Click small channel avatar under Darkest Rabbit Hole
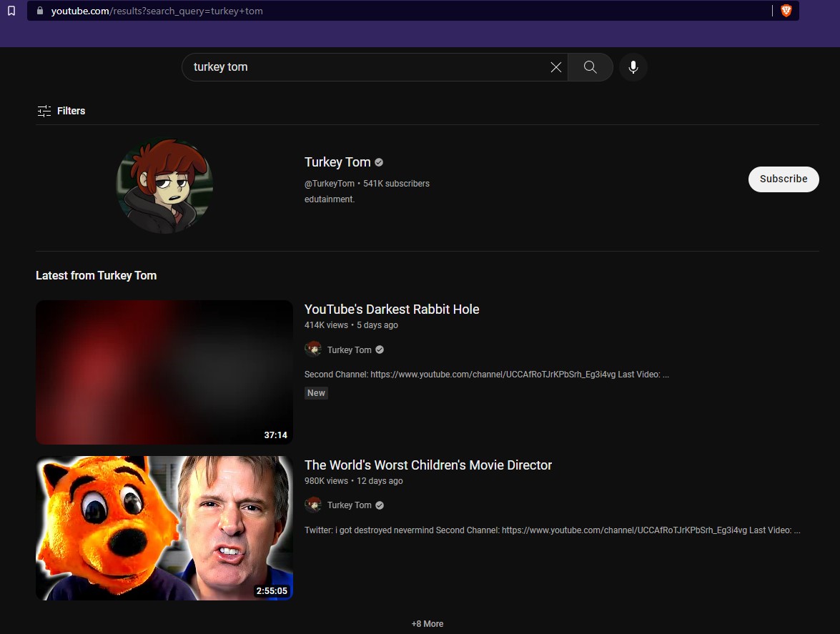Image resolution: width=840 pixels, height=634 pixels. click(312, 350)
